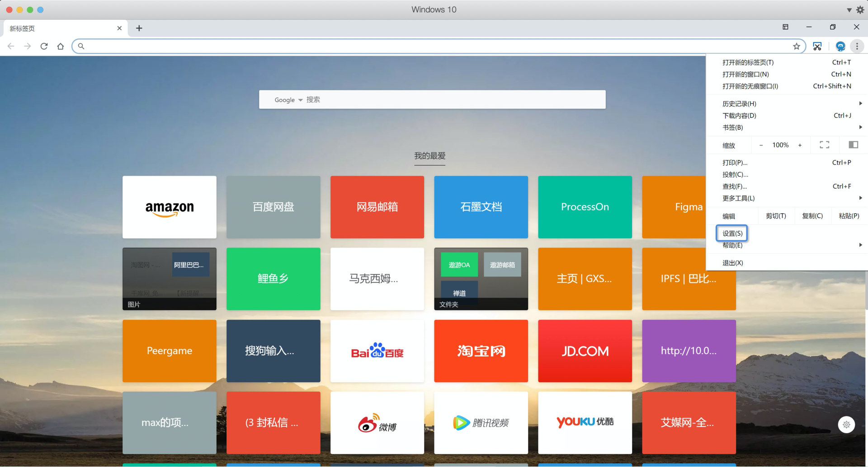Expand 帮助(E) submenu

(x=787, y=245)
